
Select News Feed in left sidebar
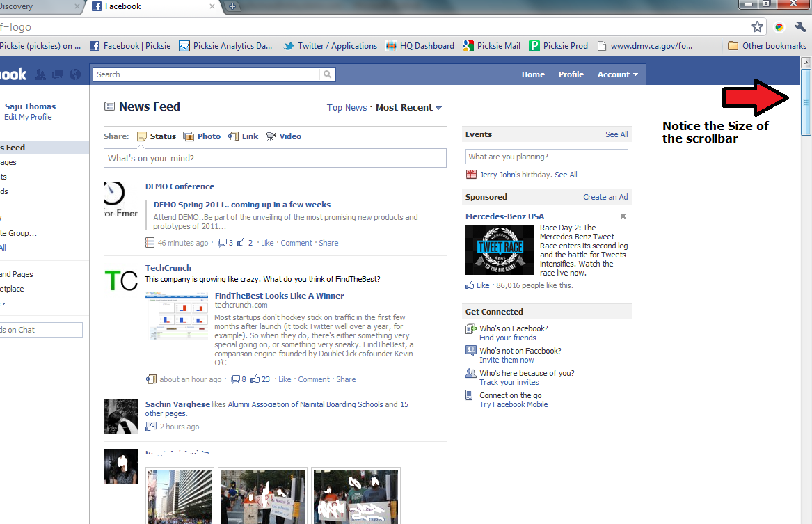pos(45,148)
